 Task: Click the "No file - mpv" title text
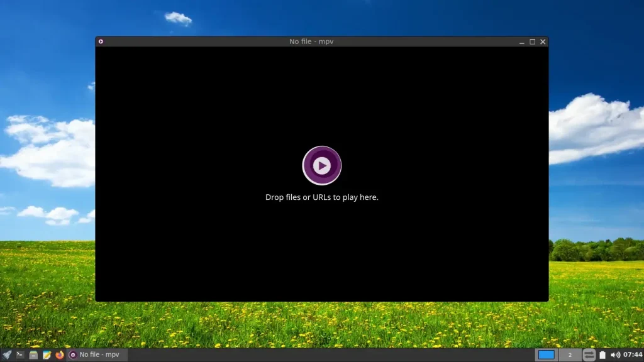click(x=311, y=41)
